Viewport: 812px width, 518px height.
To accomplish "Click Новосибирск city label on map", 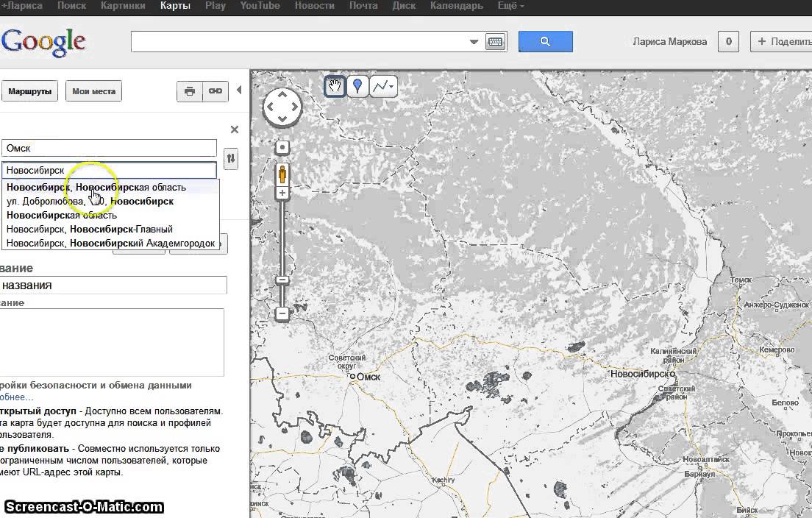I will click(x=641, y=374).
